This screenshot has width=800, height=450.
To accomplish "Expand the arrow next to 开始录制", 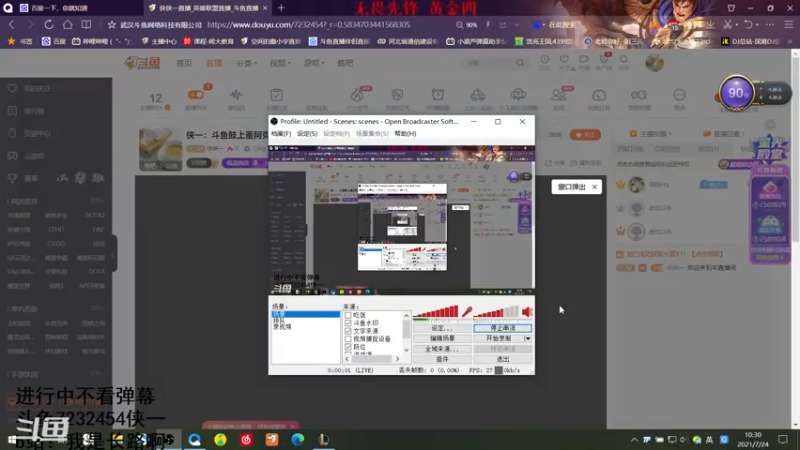I will [x=528, y=338].
